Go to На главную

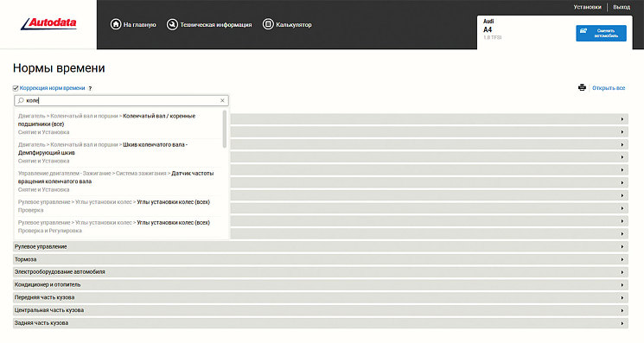coord(140,24)
